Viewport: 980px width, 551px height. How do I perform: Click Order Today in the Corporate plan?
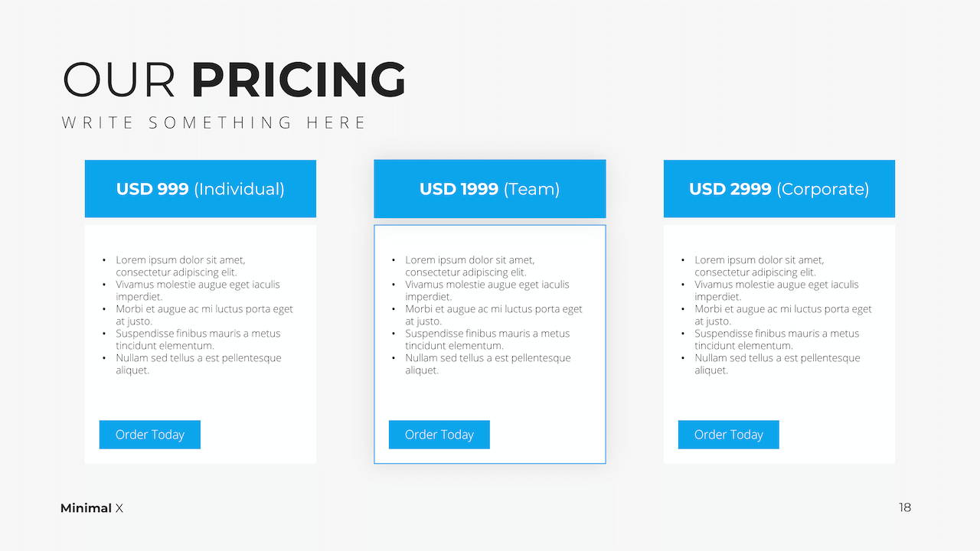pos(729,435)
